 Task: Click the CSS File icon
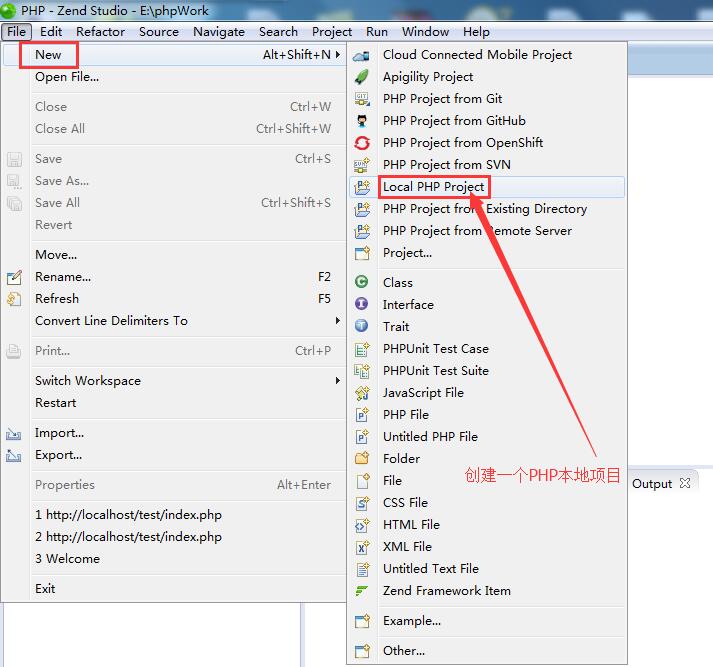(362, 502)
